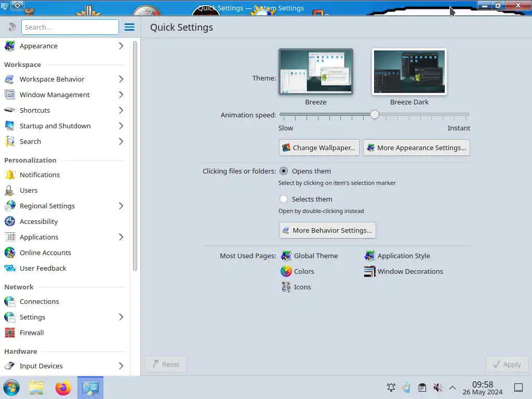The width and height of the screenshot is (532, 399).
Task: Expand the Search category chevron
Action: coord(121,141)
